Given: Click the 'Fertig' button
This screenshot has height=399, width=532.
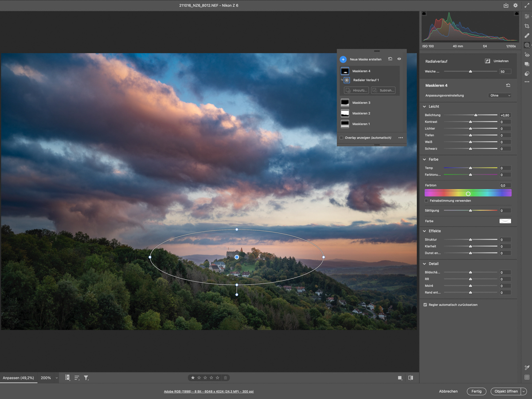Looking at the screenshot, I should click(476, 391).
